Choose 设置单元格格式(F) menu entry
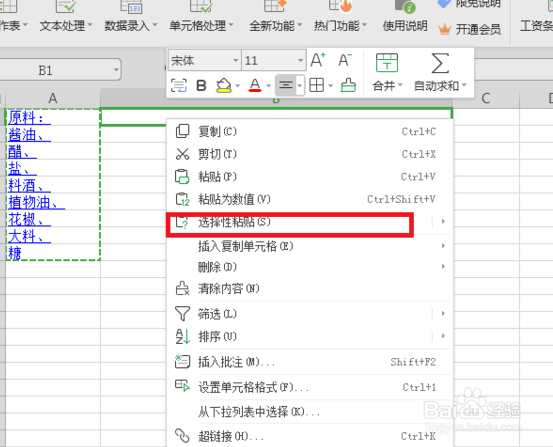The height and width of the screenshot is (447, 553). click(310, 387)
